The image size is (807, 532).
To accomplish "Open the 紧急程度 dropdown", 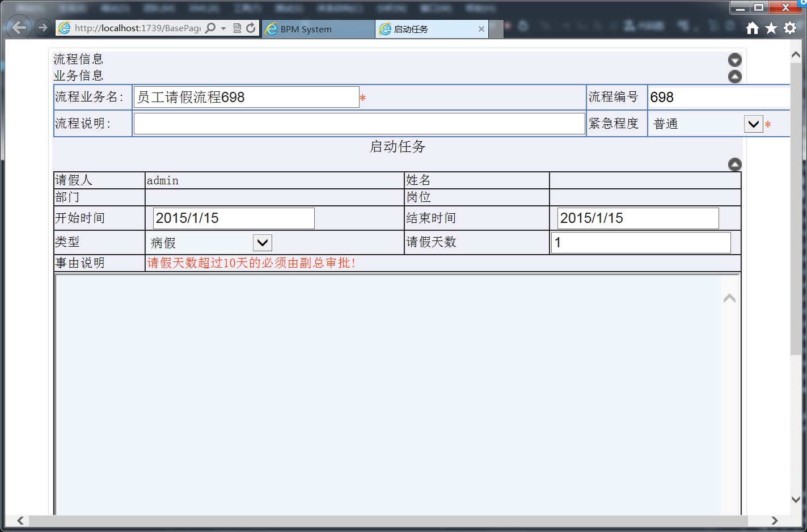I will 753,124.
